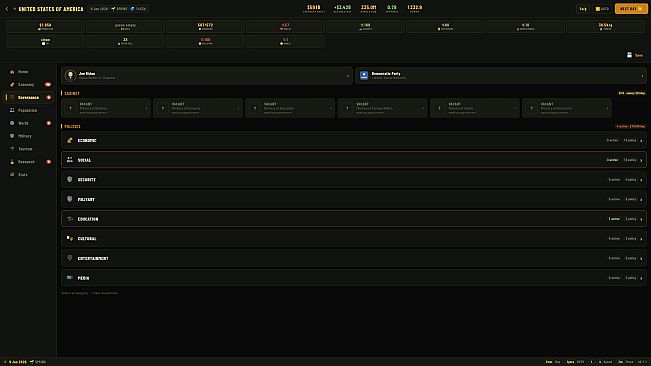Click the Entertainment policy category icon
Viewport: 651px width, 366px height.
click(x=70, y=258)
